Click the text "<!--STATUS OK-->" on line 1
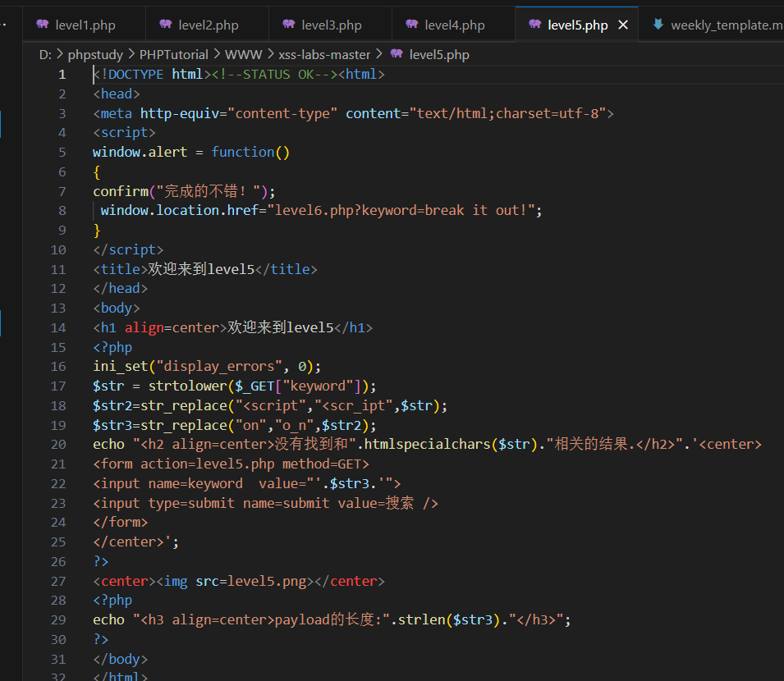The height and width of the screenshot is (681, 784). point(275,75)
